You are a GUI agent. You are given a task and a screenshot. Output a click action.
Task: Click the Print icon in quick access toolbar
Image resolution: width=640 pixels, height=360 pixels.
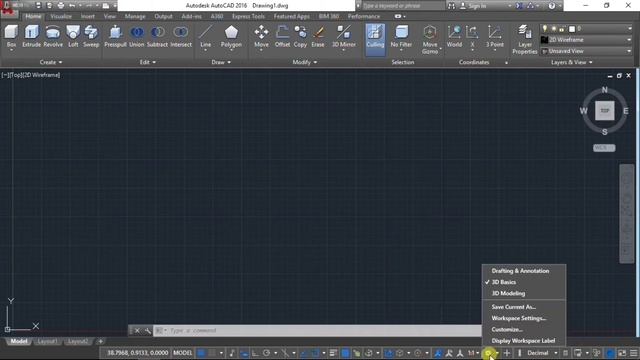click(61, 6)
